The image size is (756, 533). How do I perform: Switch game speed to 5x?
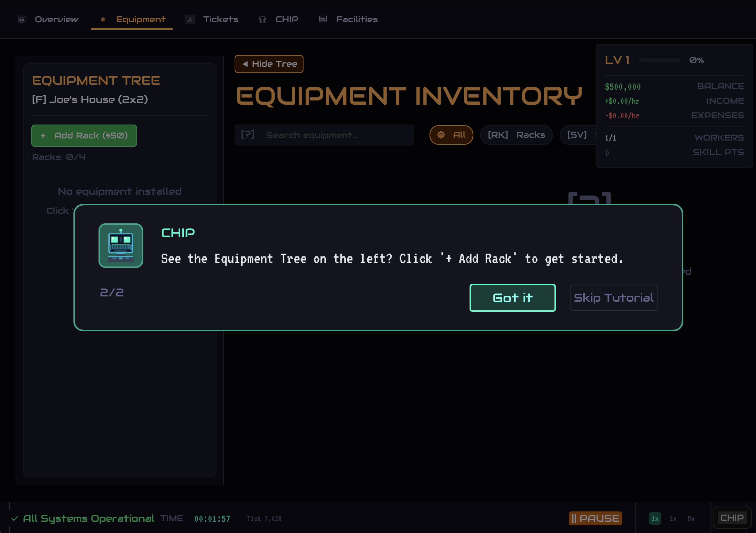pyautogui.click(x=691, y=519)
